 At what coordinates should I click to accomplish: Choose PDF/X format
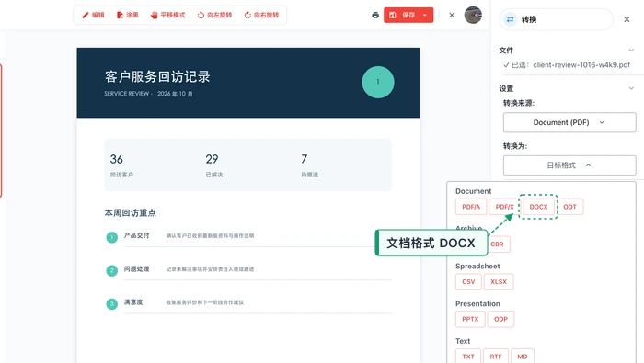tap(504, 207)
